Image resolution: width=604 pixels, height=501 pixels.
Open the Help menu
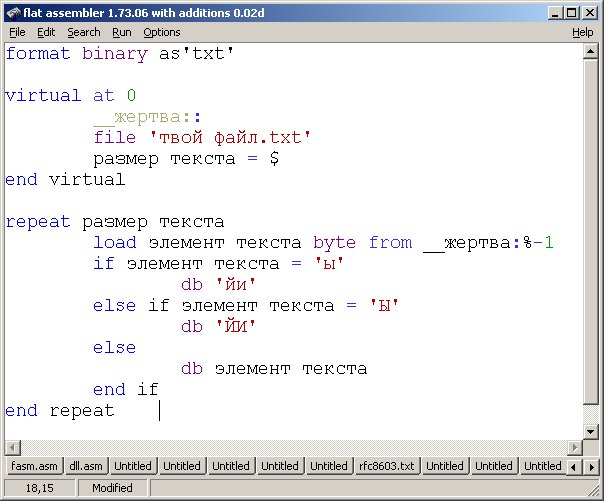(x=582, y=32)
